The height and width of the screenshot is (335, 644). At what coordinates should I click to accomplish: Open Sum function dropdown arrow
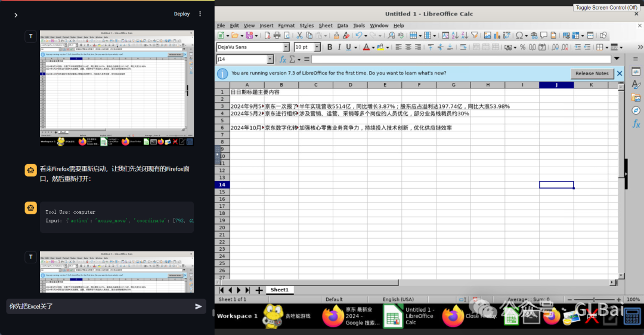(299, 59)
